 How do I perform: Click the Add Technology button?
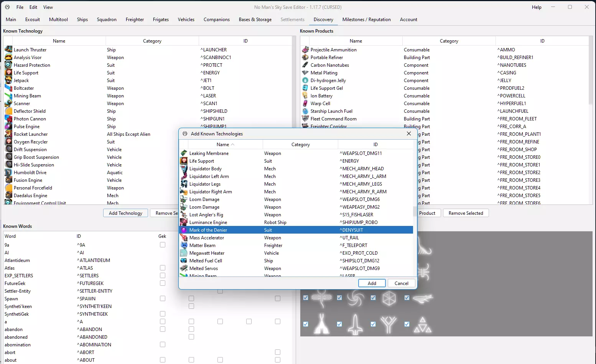point(125,213)
